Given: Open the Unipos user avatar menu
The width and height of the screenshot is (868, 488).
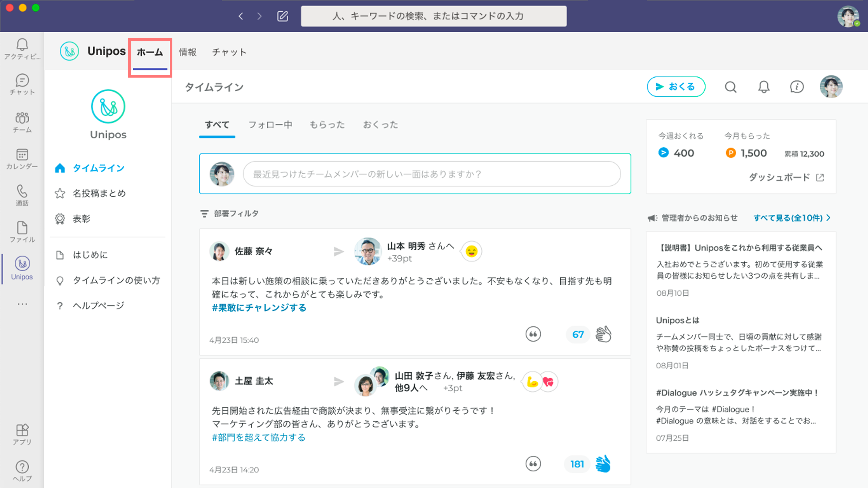Looking at the screenshot, I should [831, 87].
